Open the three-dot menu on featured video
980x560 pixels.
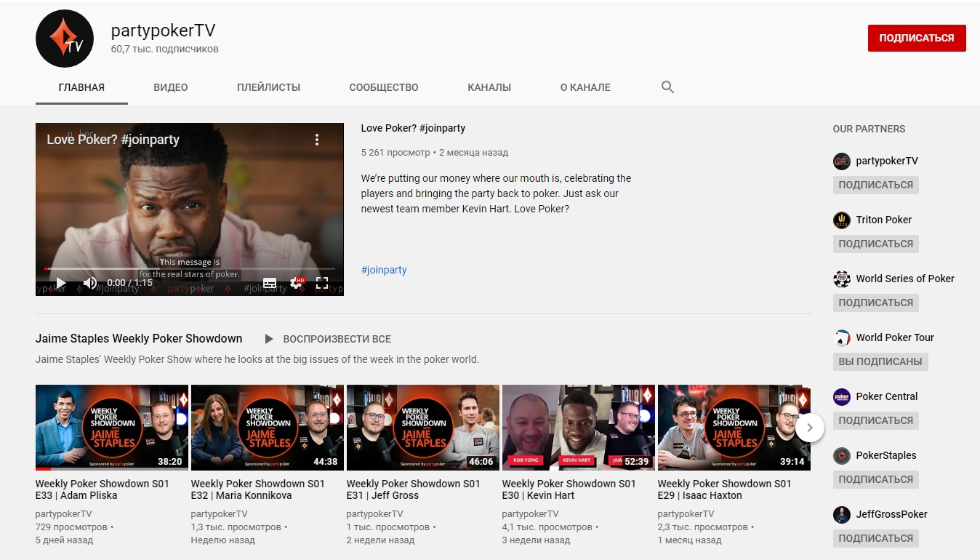pos(316,140)
